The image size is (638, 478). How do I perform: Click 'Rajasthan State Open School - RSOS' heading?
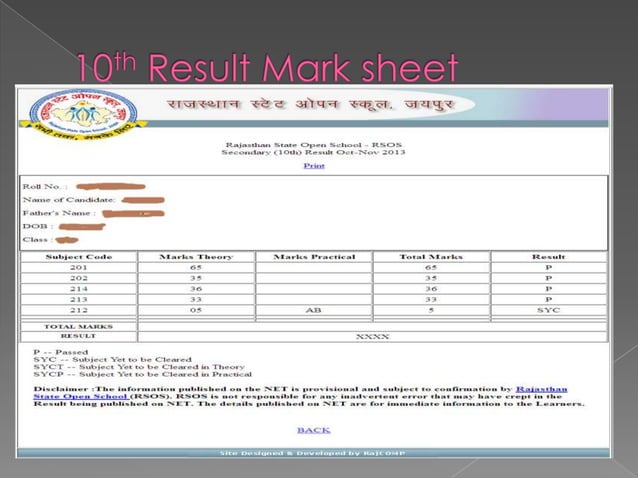point(314,145)
